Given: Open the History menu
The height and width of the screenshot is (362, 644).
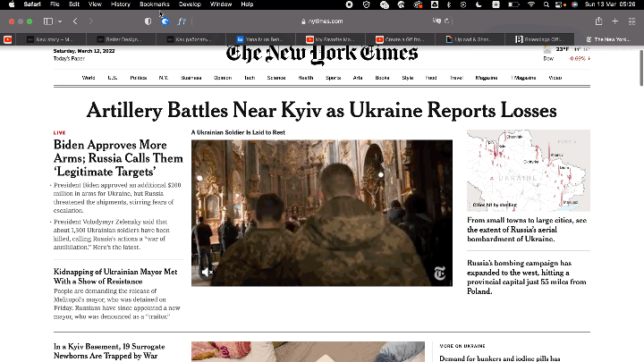Looking at the screenshot, I should pyautogui.click(x=121, y=4).
